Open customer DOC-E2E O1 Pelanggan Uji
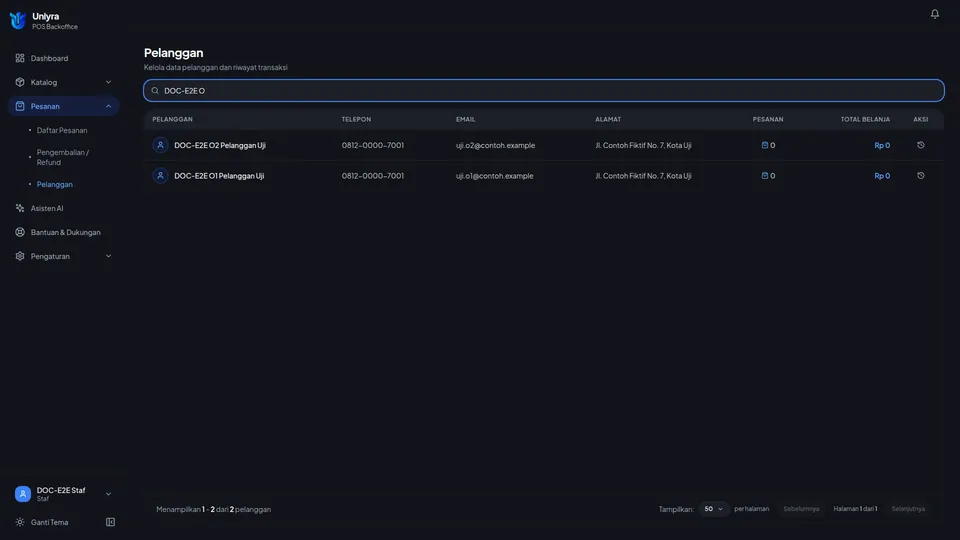 pyautogui.click(x=219, y=176)
